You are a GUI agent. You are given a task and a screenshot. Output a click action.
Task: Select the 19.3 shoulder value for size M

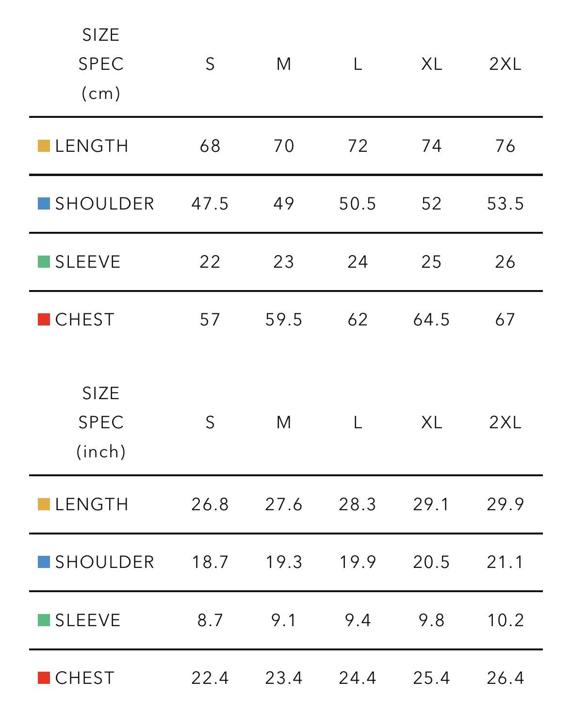point(283,562)
